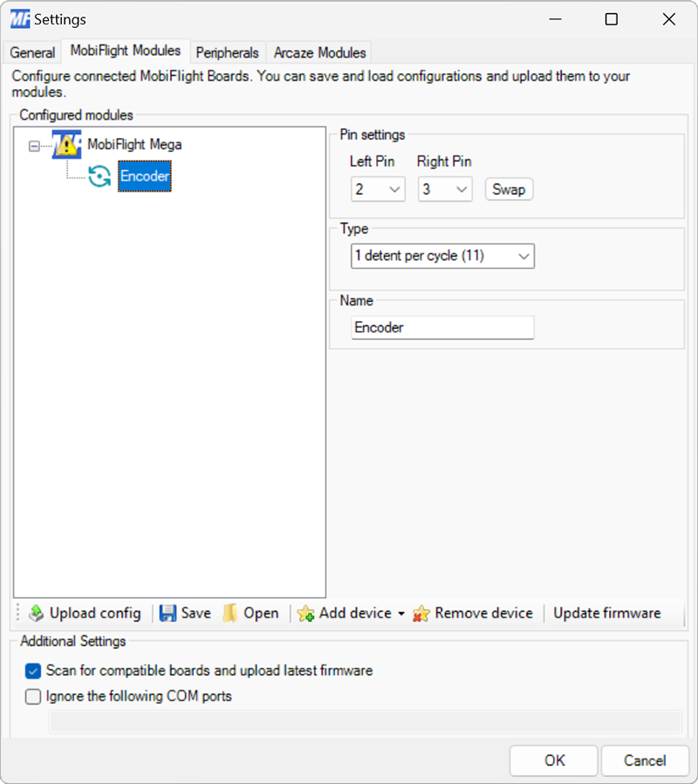Image resolution: width=698 pixels, height=784 pixels.
Task: Check the ignore COM ports option
Action: coord(32,697)
